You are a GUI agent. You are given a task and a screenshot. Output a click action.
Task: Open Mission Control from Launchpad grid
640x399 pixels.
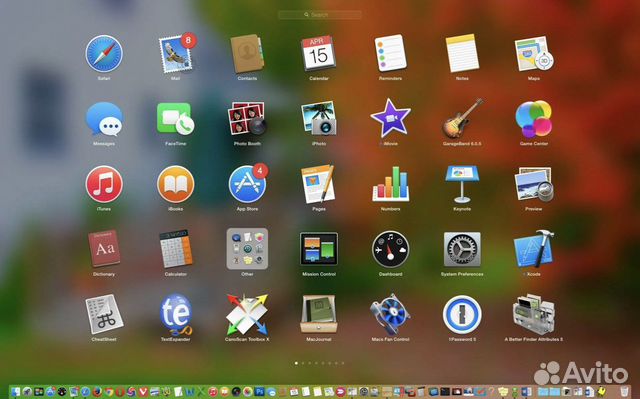pos(319,249)
